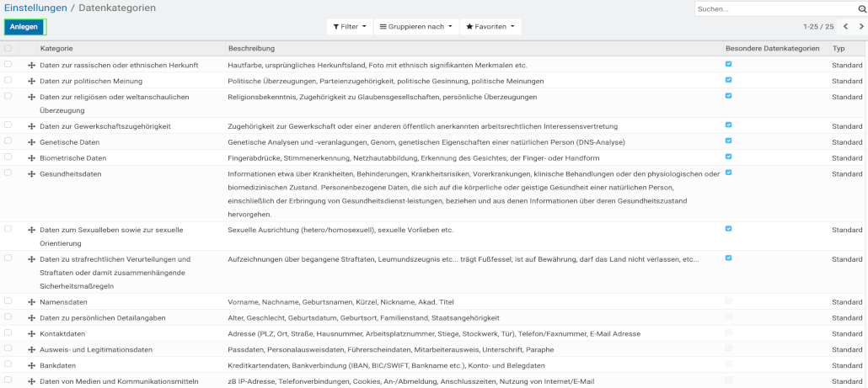
Task: Open the Favoriten dropdown
Action: coord(490,27)
